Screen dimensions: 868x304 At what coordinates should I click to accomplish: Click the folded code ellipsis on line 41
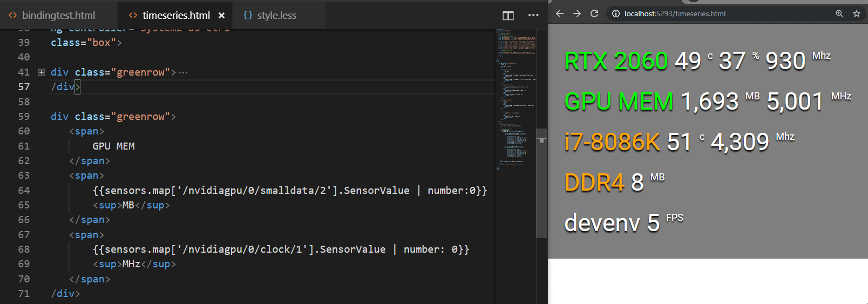pyautogui.click(x=184, y=72)
